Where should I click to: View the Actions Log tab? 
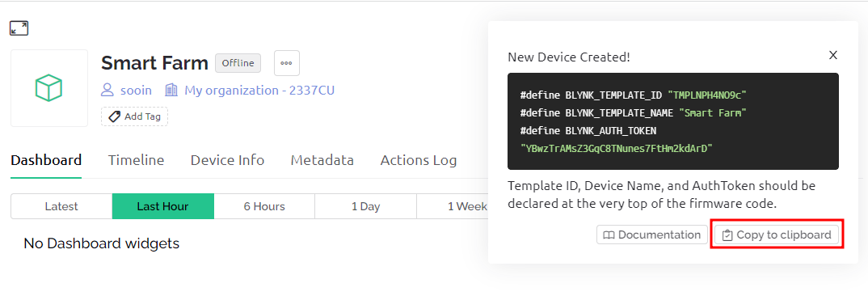419,160
